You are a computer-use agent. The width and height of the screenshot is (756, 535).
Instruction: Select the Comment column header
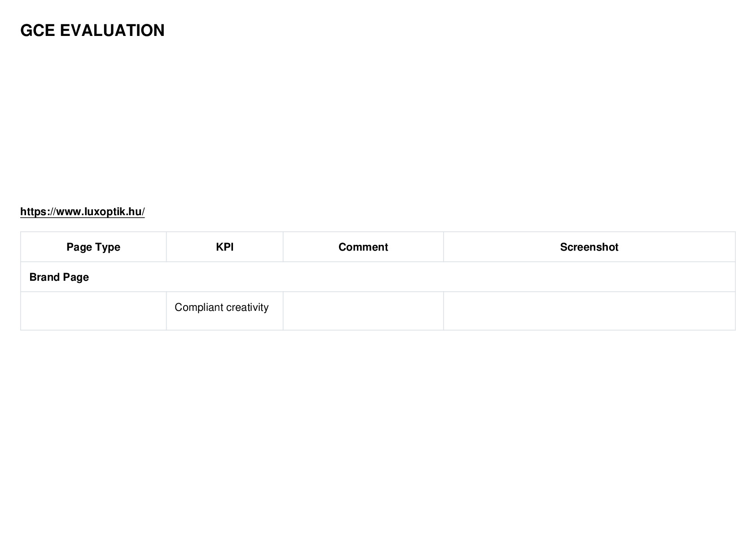[x=363, y=247]
